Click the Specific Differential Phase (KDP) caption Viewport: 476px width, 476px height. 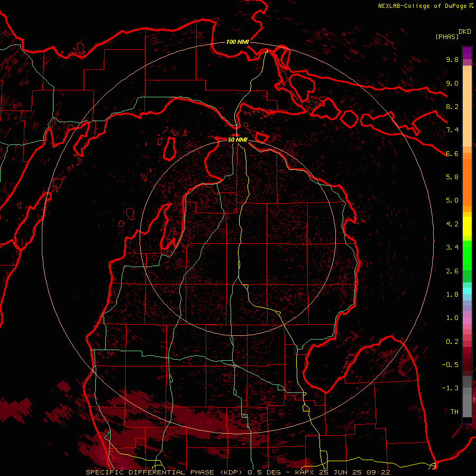(x=164, y=472)
